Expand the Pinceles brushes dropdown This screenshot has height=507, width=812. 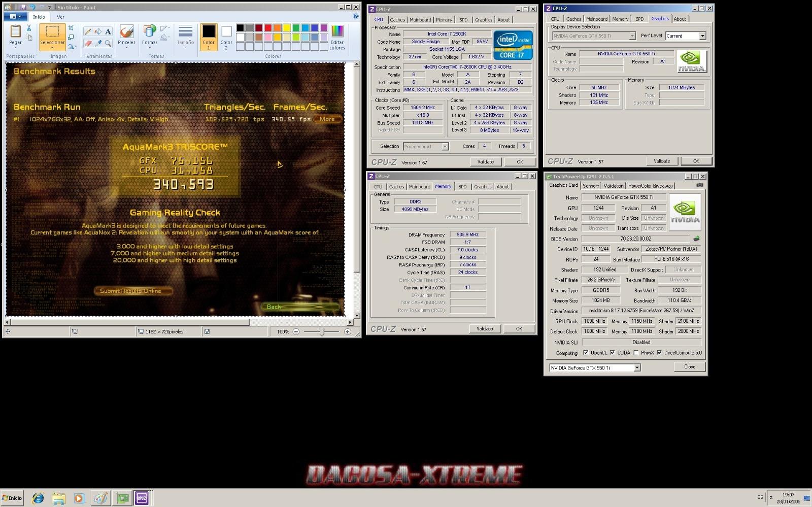pos(126,47)
